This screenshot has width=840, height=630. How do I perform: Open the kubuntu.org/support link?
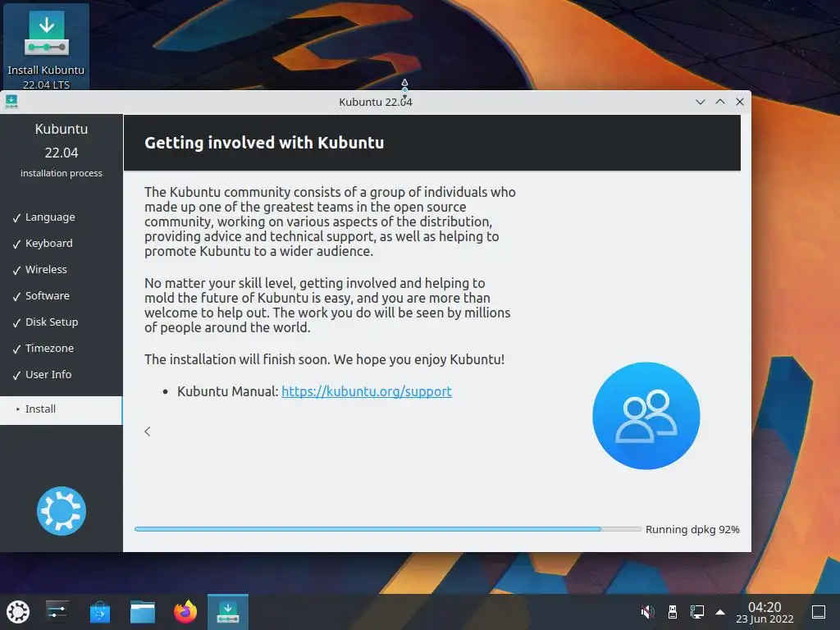click(367, 391)
